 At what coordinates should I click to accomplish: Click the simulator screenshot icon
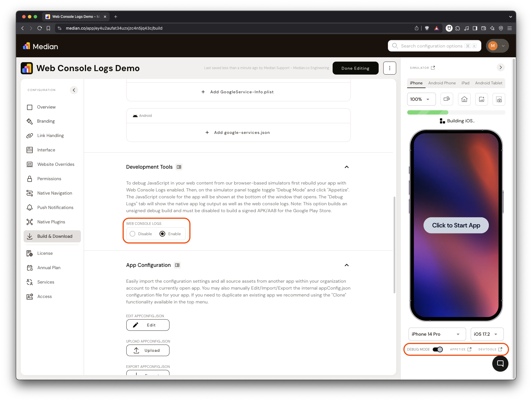pyautogui.click(x=499, y=99)
